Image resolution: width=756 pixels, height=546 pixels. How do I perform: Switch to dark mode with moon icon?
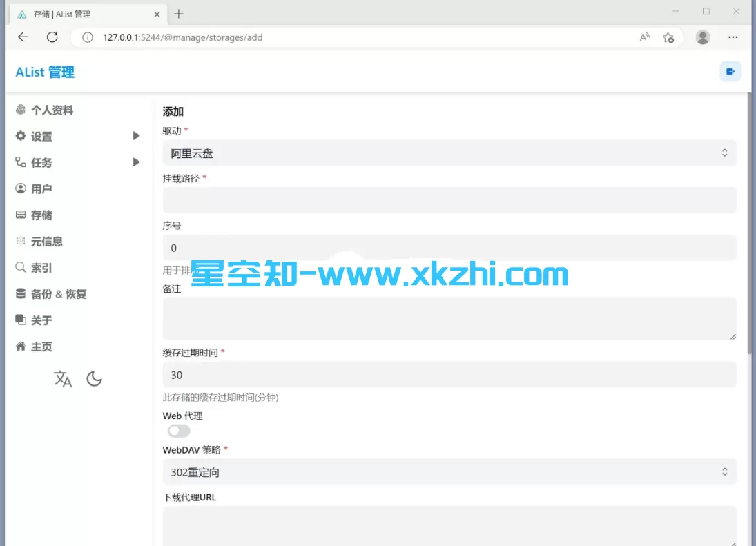click(95, 378)
